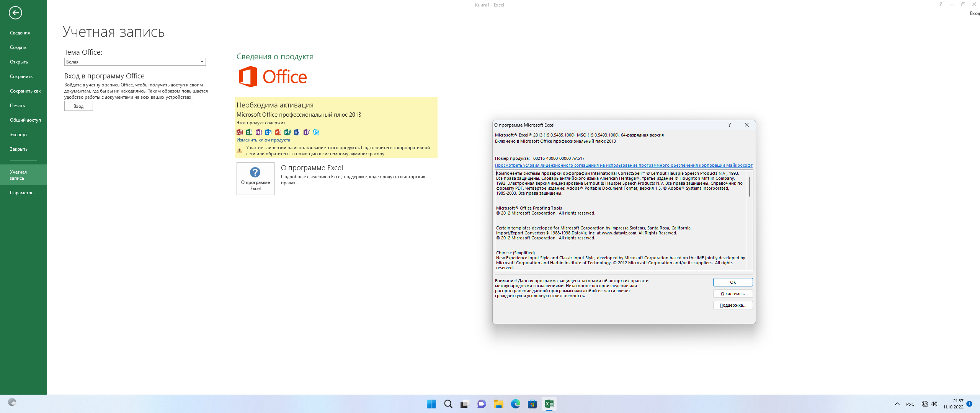Open Windows Search from the taskbar
Screen dimensions: 980x413
[448, 404]
